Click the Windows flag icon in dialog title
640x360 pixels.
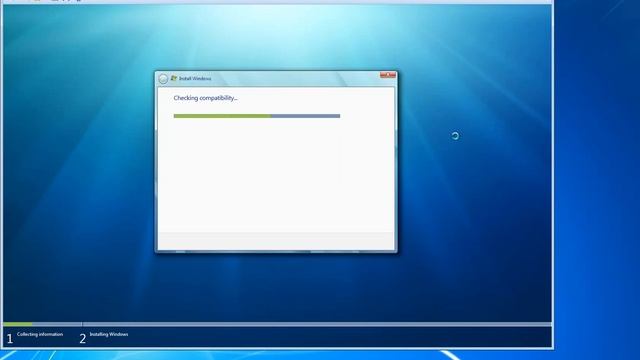(x=174, y=78)
